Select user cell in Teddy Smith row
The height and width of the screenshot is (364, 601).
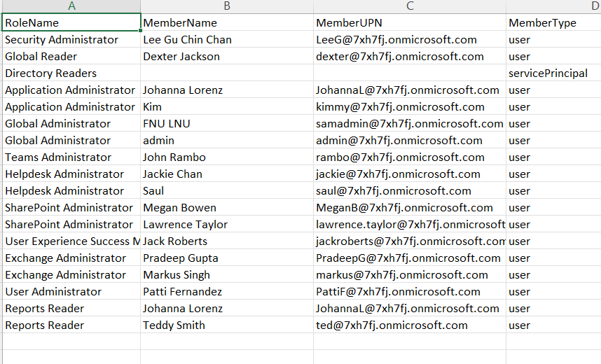click(x=553, y=325)
